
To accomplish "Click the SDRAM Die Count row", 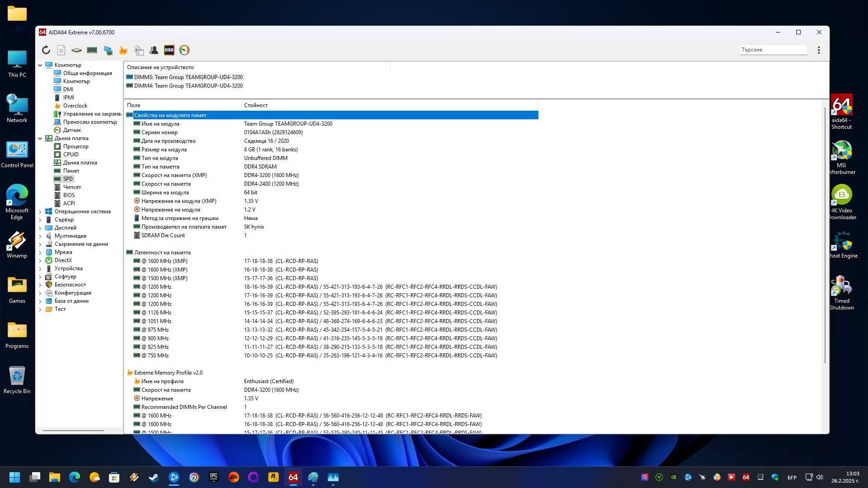I will (x=332, y=235).
